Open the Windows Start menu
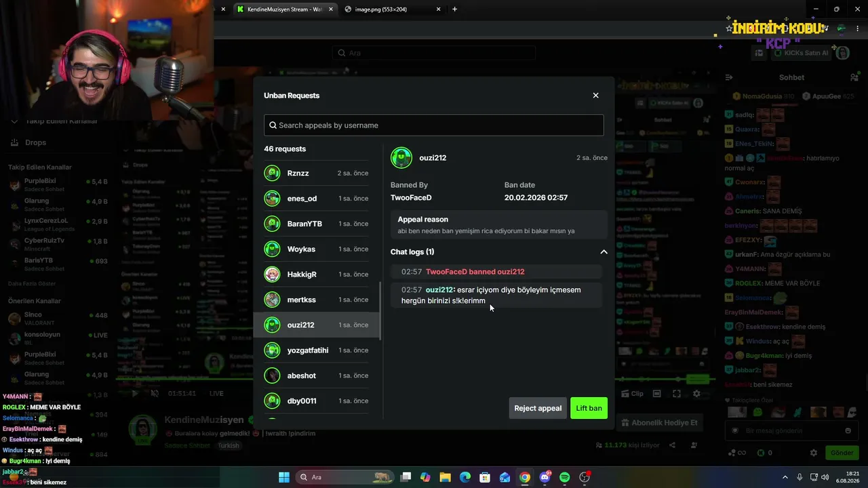This screenshot has width=868, height=488. (284, 477)
